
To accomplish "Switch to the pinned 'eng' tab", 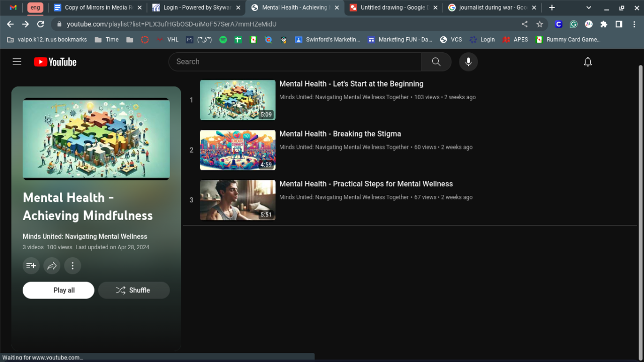I will tap(35, 8).
